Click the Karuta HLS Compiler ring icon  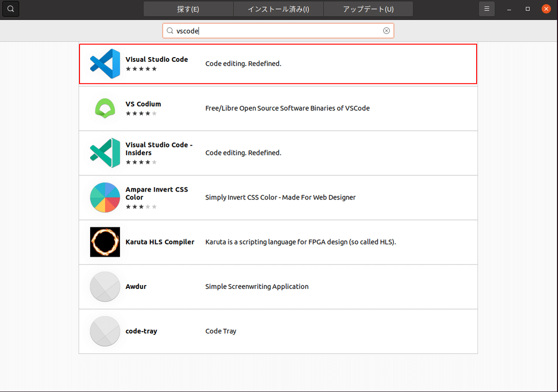(105, 242)
